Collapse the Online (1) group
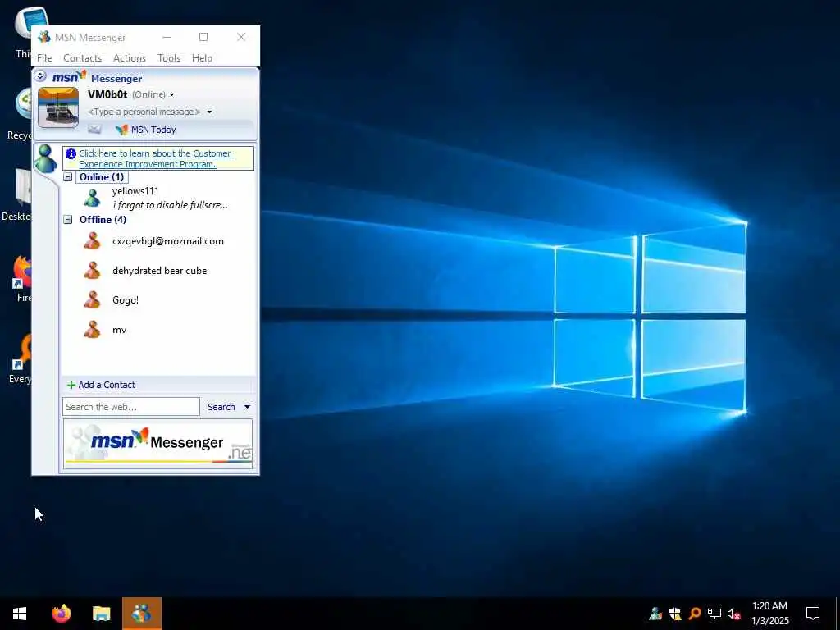840x630 pixels. click(68, 177)
